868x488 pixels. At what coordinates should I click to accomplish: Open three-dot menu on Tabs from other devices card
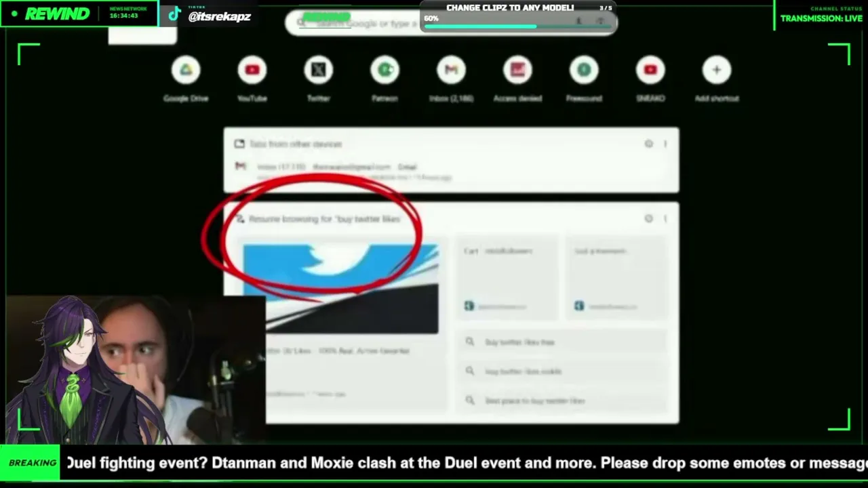click(665, 144)
